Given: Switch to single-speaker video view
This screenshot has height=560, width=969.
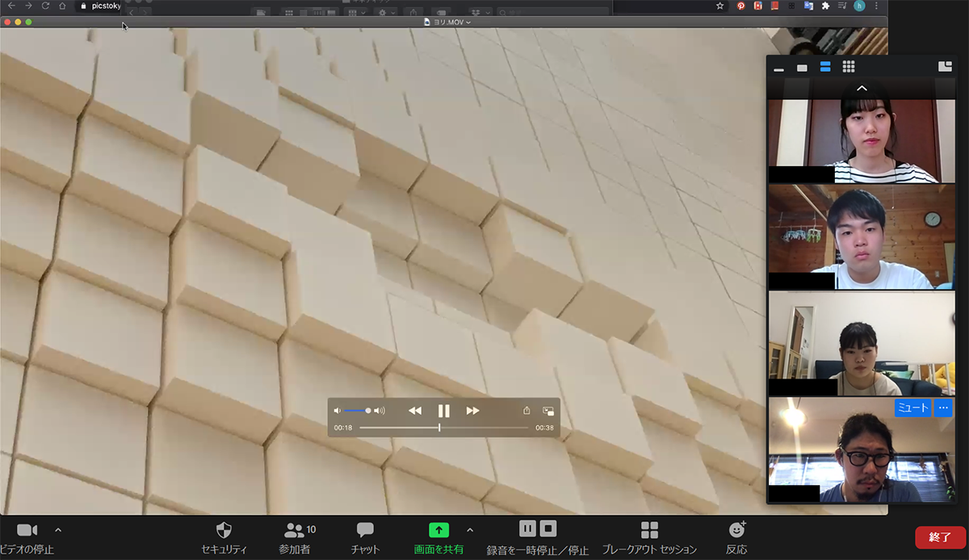Looking at the screenshot, I should tap(802, 68).
